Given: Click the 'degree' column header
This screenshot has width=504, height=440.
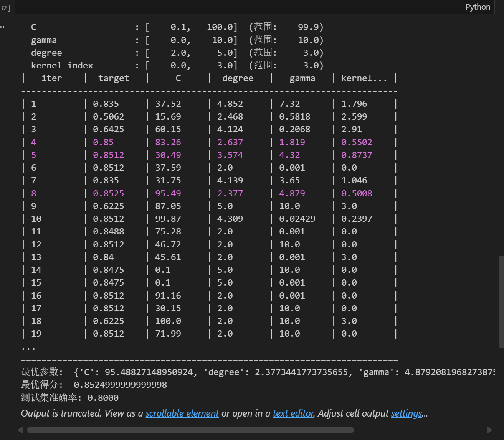Looking at the screenshot, I should click(238, 78).
